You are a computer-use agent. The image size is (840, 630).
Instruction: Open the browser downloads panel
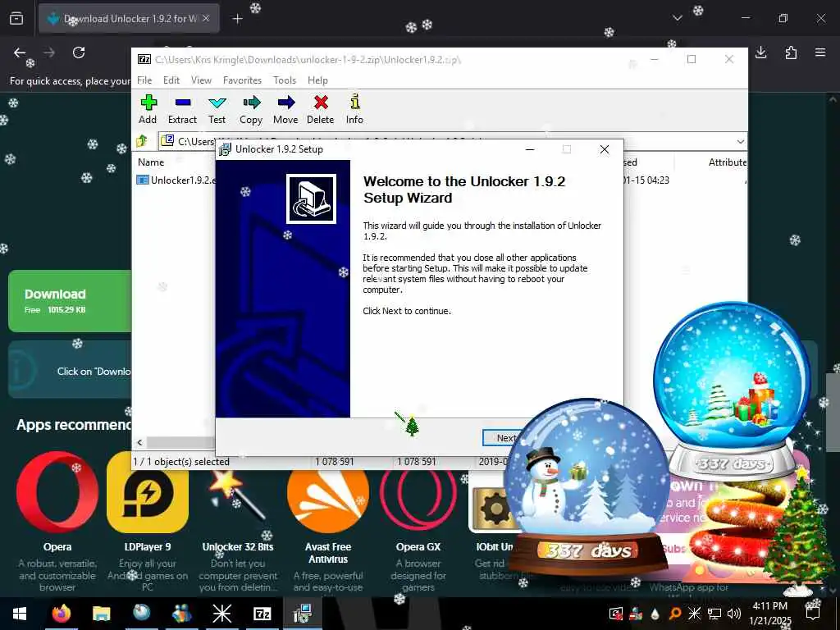coord(760,52)
